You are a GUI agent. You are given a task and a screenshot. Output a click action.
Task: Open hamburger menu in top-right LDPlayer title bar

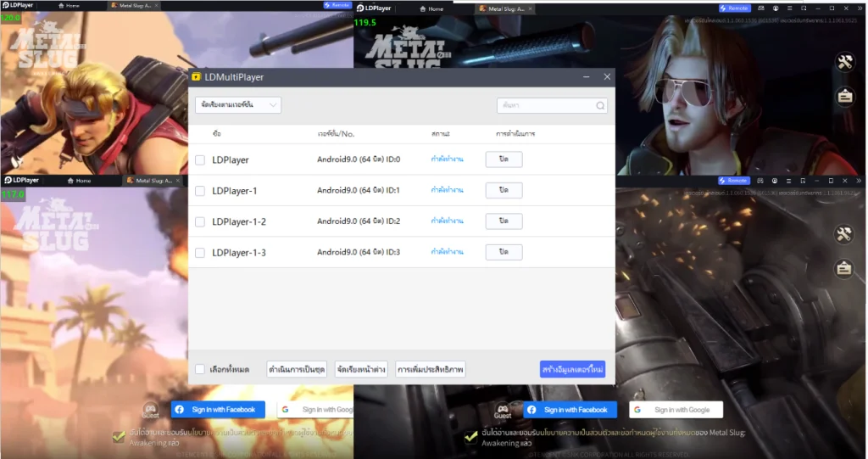pyautogui.click(x=789, y=8)
